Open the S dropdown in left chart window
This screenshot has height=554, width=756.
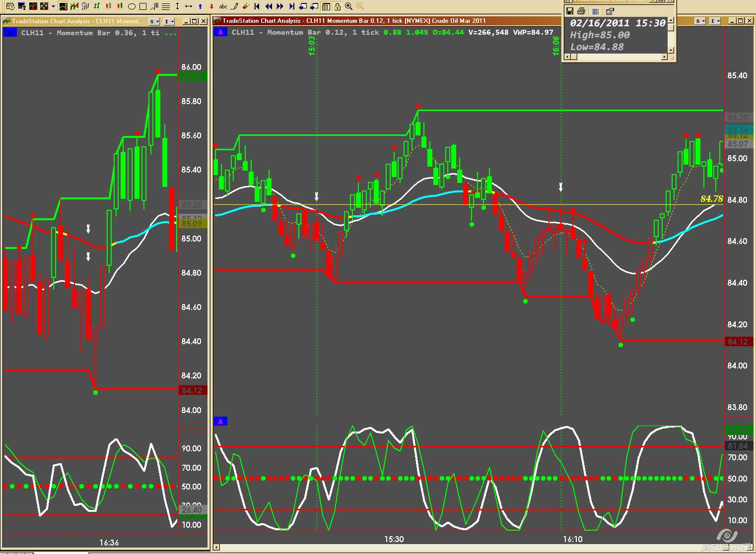154,21
